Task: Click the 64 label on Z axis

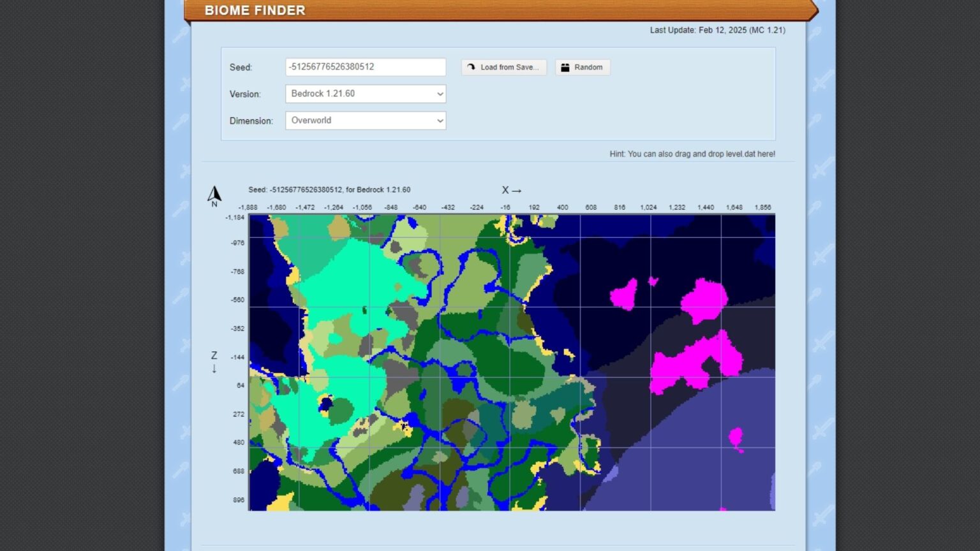Action: click(x=240, y=385)
